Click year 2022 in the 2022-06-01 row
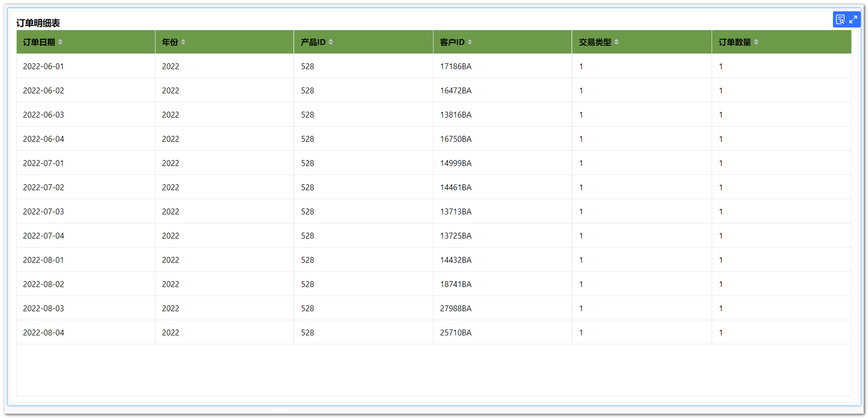 pos(171,66)
